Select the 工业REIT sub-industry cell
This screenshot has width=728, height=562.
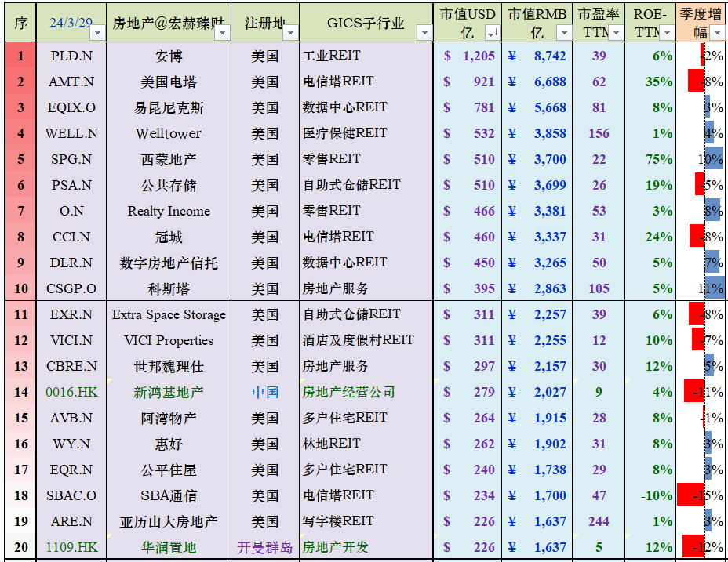(x=366, y=56)
